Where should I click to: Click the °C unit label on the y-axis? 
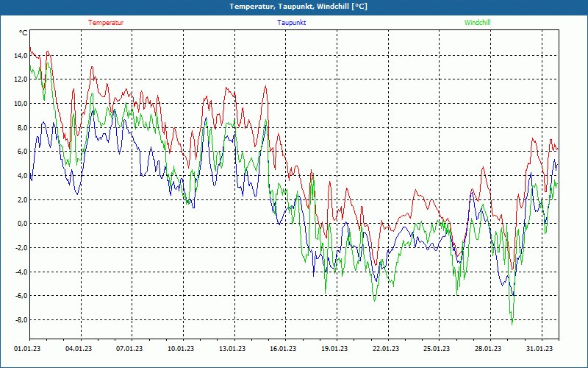point(23,33)
